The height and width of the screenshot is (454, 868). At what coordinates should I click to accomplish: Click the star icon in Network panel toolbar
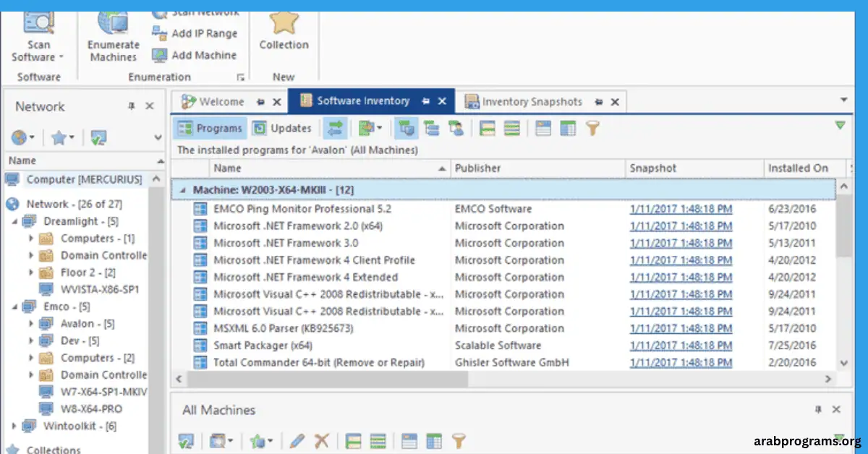click(x=59, y=137)
